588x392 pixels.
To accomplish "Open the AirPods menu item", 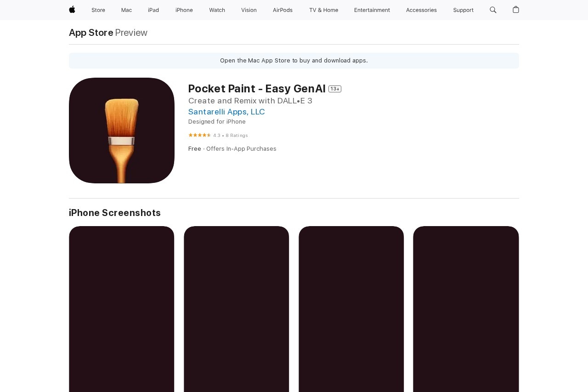I will 283,10.
